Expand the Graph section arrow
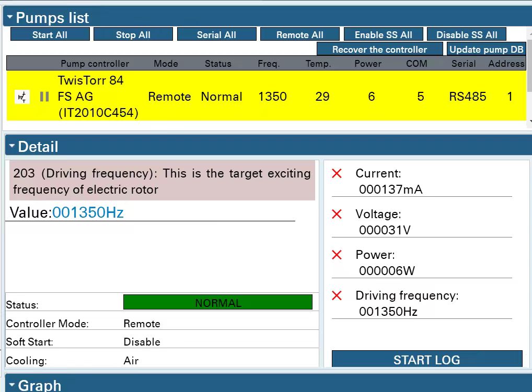 click(x=11, y=385)
